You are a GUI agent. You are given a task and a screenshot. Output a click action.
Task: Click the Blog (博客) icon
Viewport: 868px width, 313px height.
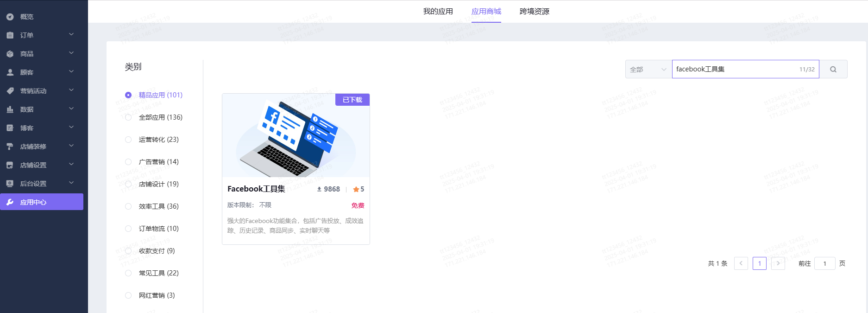[10, 128]
